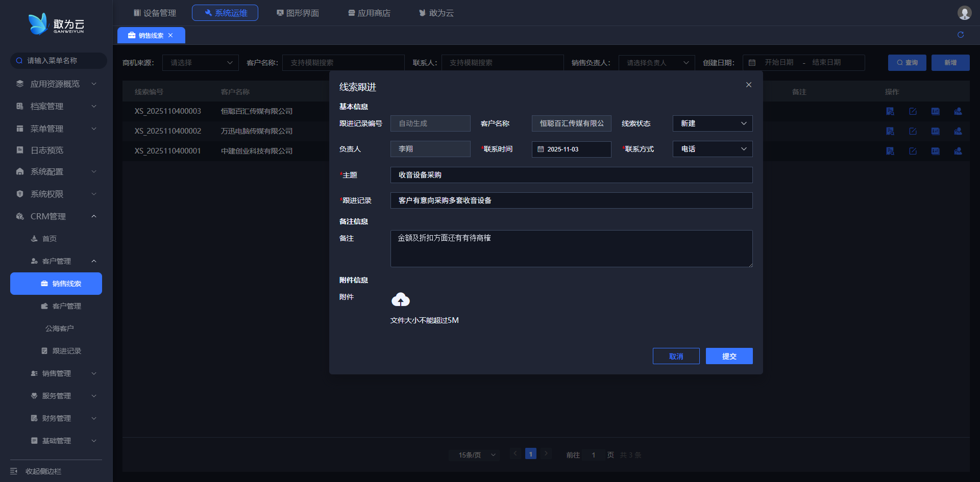Close the 销售线索 tab
This screenshot has width=980, height=482.
[x=170, y=35]
